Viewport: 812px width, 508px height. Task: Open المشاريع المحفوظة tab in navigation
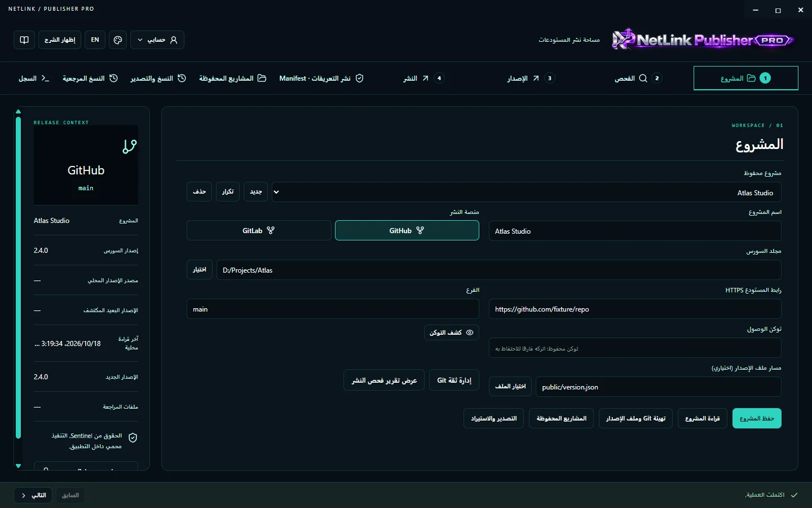point(232,78)
